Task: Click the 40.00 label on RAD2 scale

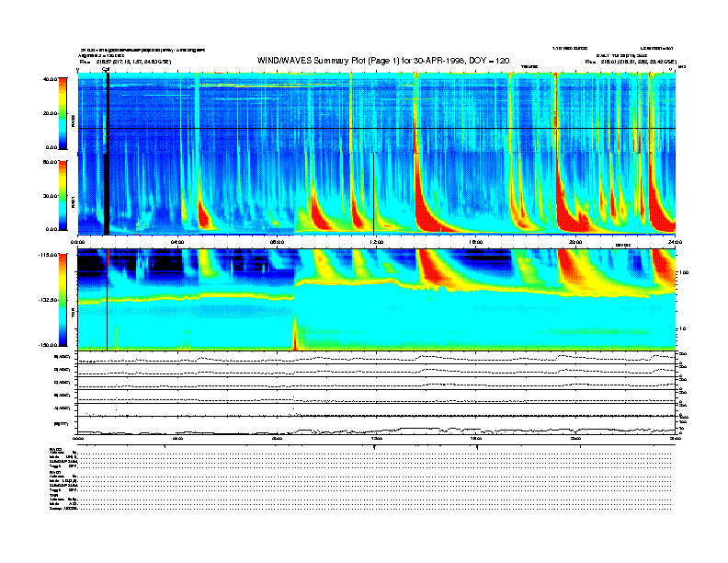Action: pyautogui.click(x=50, y=79)
